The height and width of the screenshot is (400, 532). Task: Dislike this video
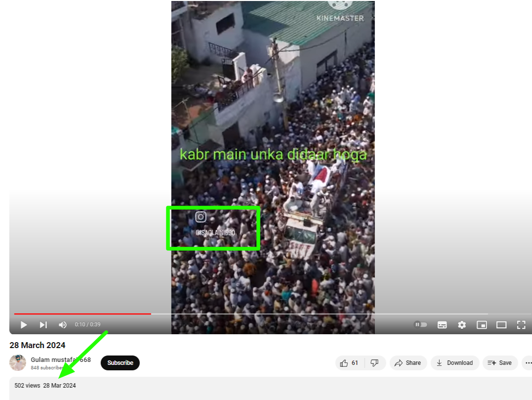374,363
